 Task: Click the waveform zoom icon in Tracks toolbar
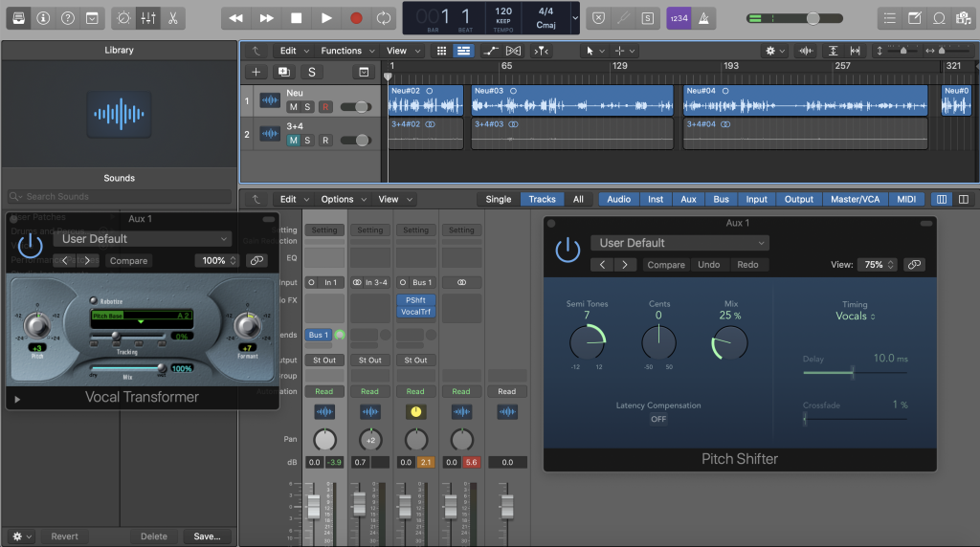[806, 51]
